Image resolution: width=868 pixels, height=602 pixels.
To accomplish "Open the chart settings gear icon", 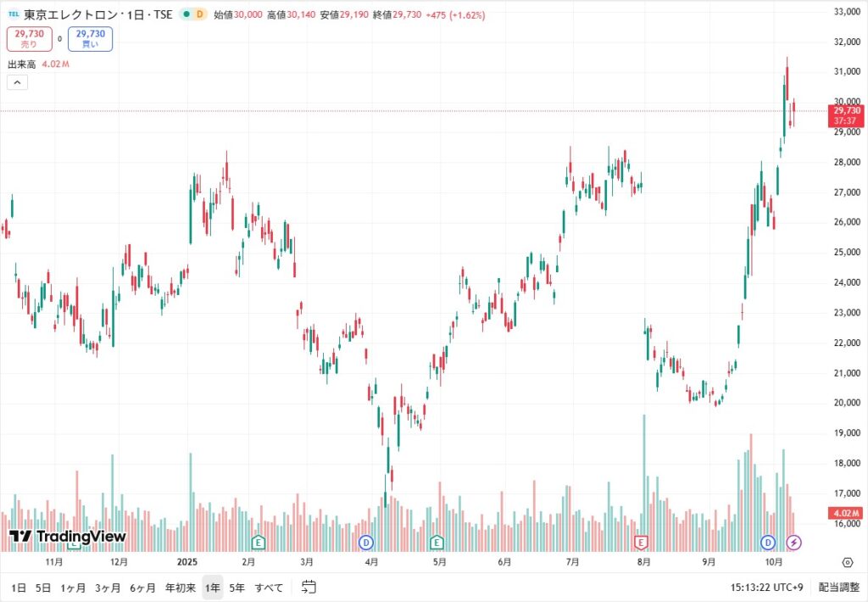I will point(847,561).
